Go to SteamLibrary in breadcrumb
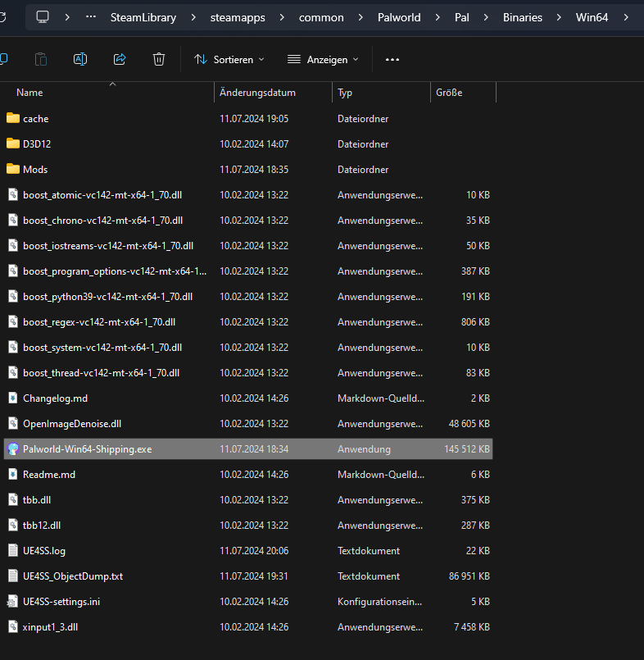This screenshot has height=660, width=644. tap(143, 17)
